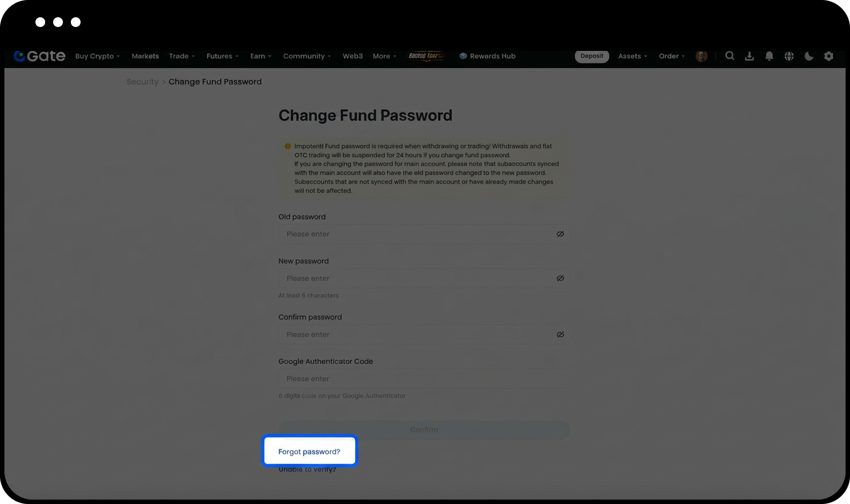Go to the Markets page

[x=145, y=56]
